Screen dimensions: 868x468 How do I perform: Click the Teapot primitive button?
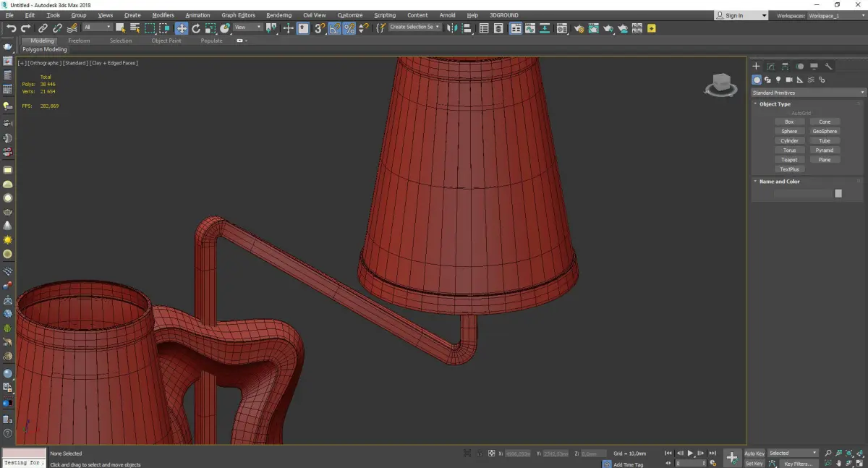[789, 160]
